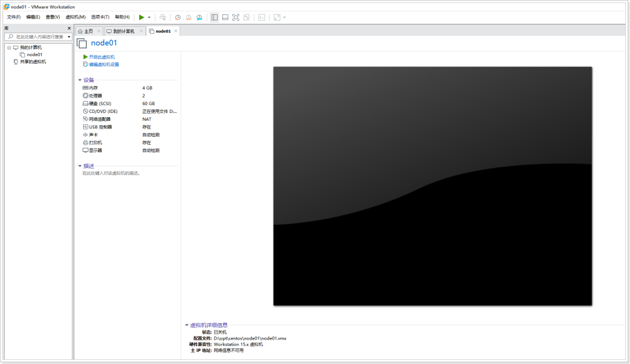The height and width of the screenshot is (364, 630).
Task: Click the VM preview black screen thumbnail
Action: (432, 186)
